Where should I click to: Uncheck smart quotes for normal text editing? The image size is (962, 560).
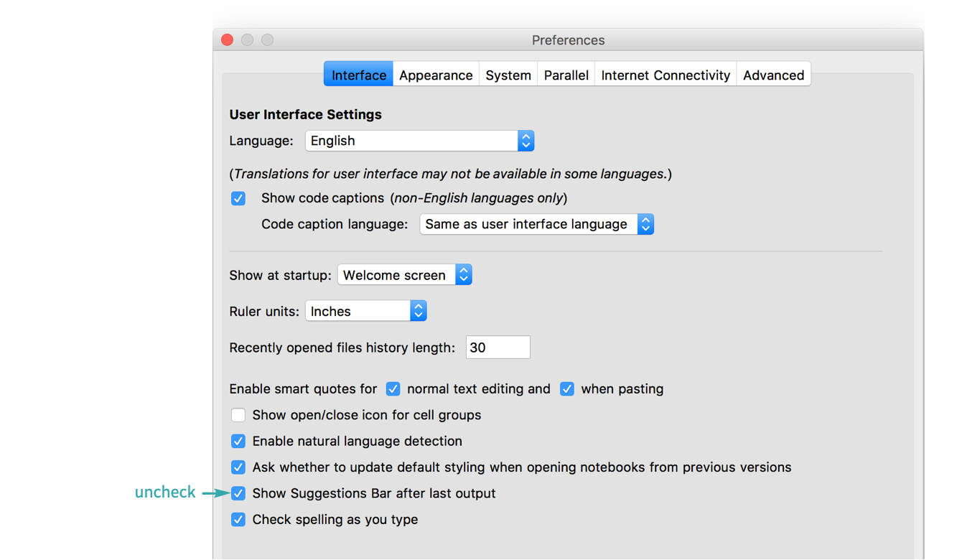393,389
